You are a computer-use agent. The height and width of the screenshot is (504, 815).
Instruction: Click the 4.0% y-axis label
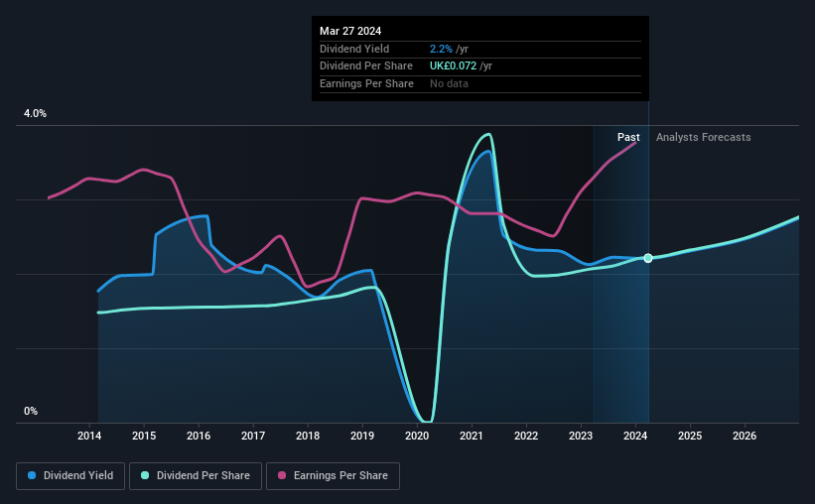pos(35,114)
